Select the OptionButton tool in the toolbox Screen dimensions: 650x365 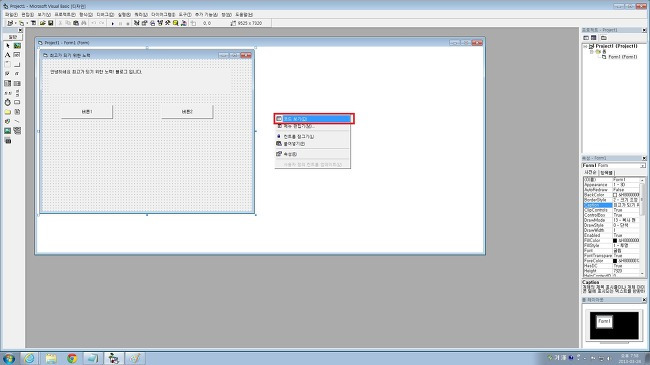17,73
